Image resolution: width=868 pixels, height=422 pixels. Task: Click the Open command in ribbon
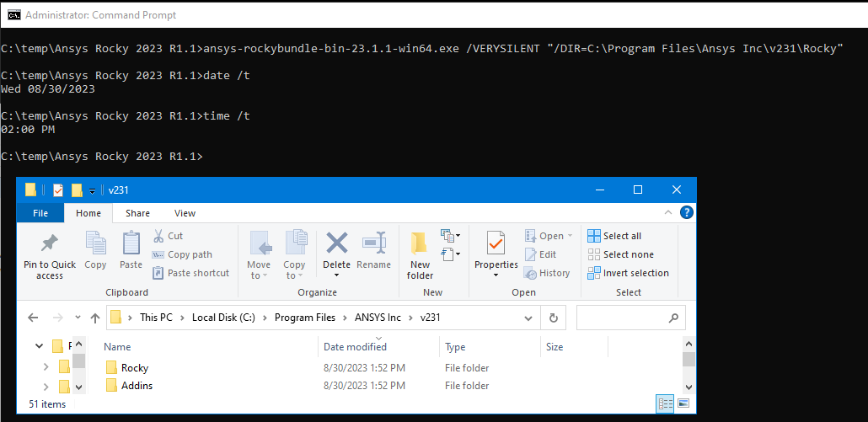coord(548,236)
